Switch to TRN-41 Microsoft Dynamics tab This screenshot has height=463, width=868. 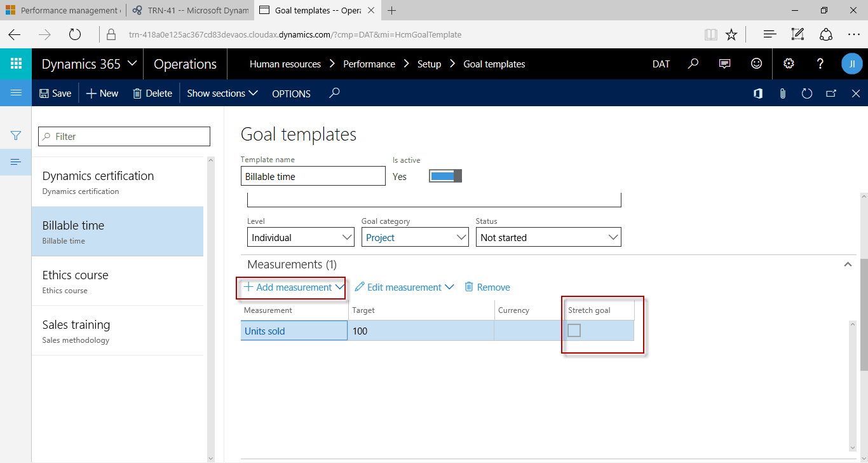click(189, 10)
